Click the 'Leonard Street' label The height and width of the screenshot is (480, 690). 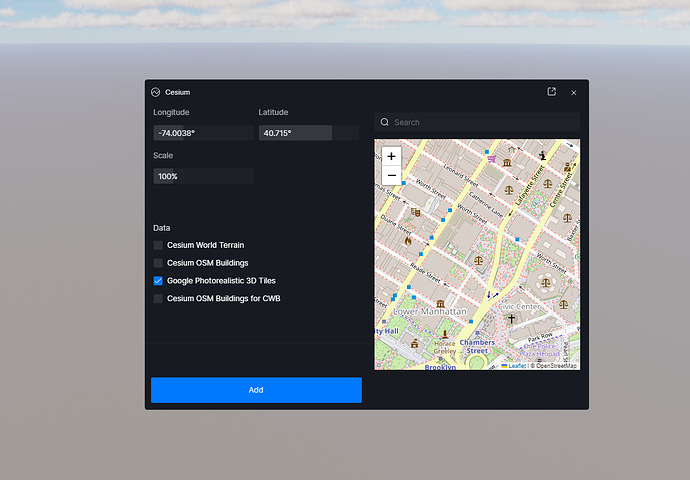coord(461,175)
